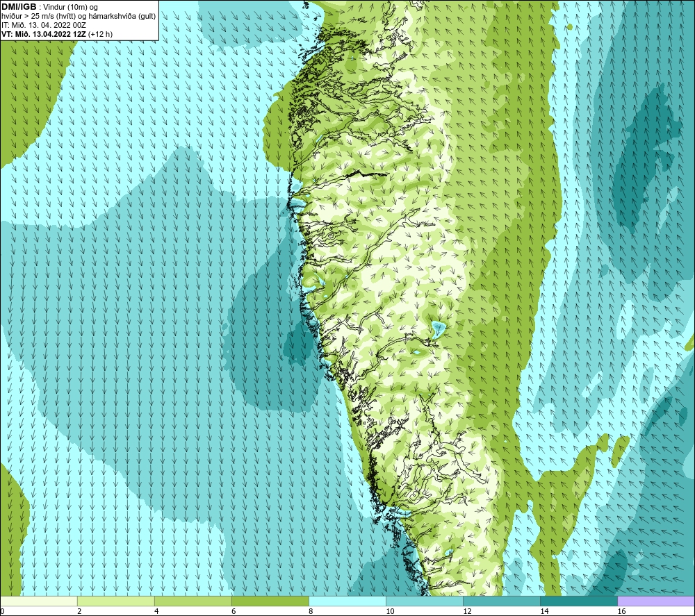Click the "hviður > 25 m/s (hvítt)" description line
Screen dimensions: 695x616
point(79,17)
